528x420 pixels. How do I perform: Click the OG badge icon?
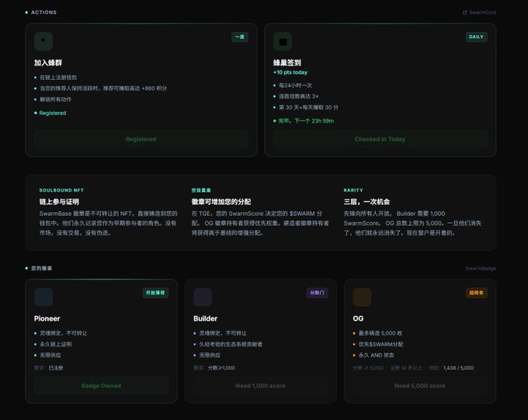[x=362, y=297]
